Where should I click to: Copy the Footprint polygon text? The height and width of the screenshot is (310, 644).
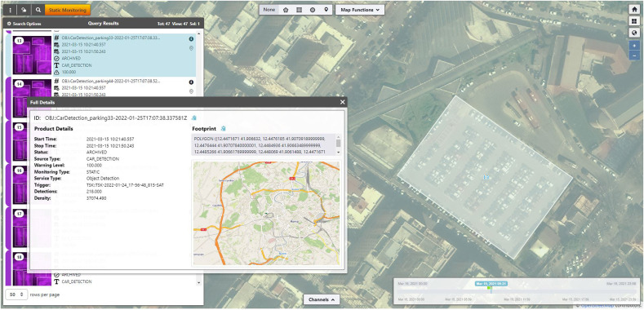[224, 129]
